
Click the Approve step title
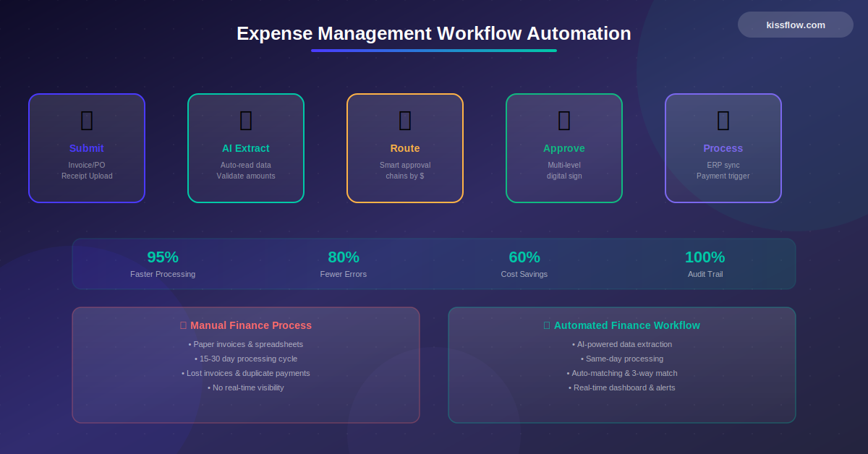[x=564, y=148]
